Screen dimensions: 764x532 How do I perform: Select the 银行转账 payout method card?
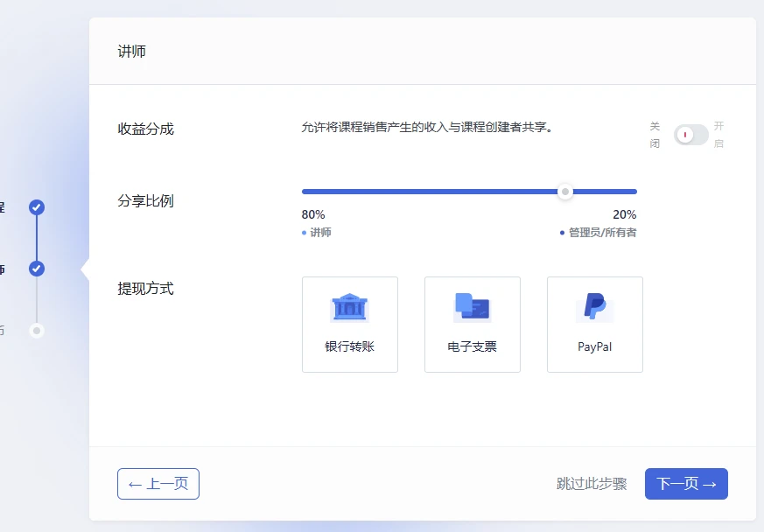point(350,325)
